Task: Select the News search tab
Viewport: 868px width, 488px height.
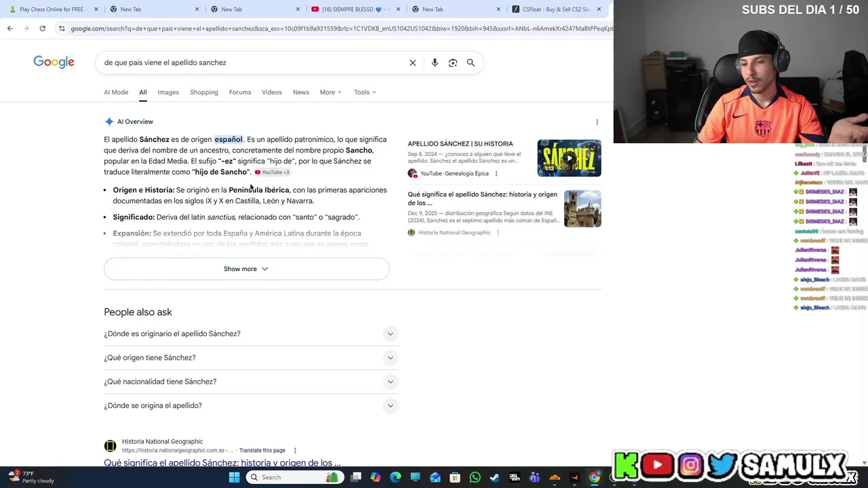Action: tap(301, 92)
